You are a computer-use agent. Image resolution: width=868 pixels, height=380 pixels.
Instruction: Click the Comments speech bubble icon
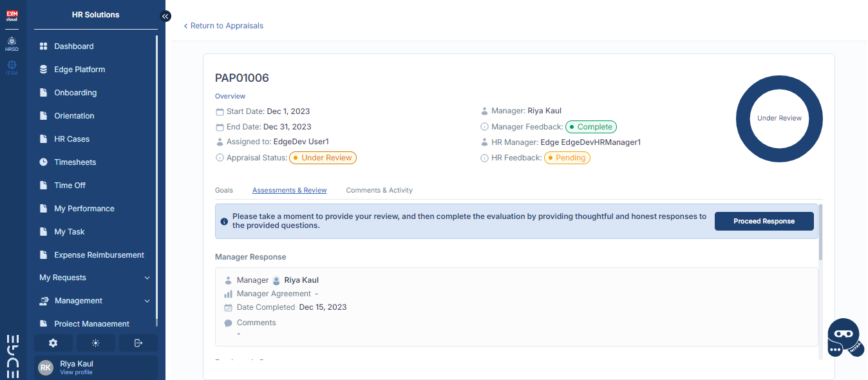pyautogui.click(x=228, y=323)
